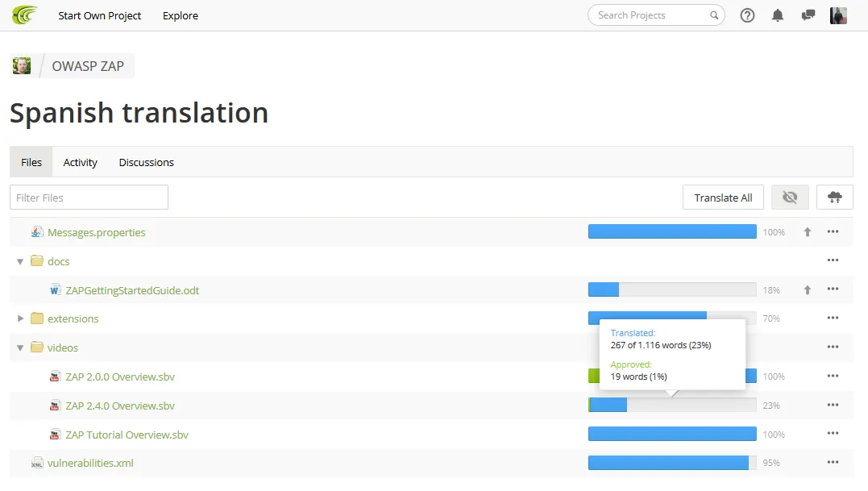
Task: Click the XML icon of vulnerabilities.xml
Action: 37,463
